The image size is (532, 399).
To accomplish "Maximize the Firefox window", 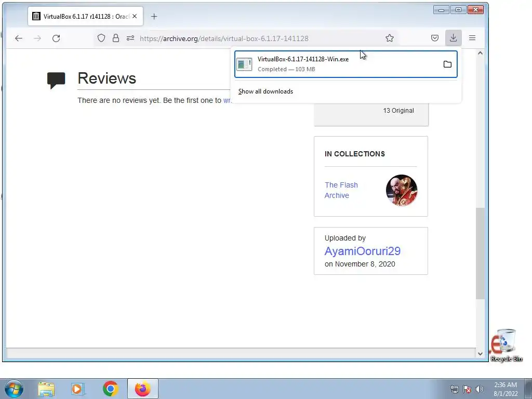I will pos(458,10).
